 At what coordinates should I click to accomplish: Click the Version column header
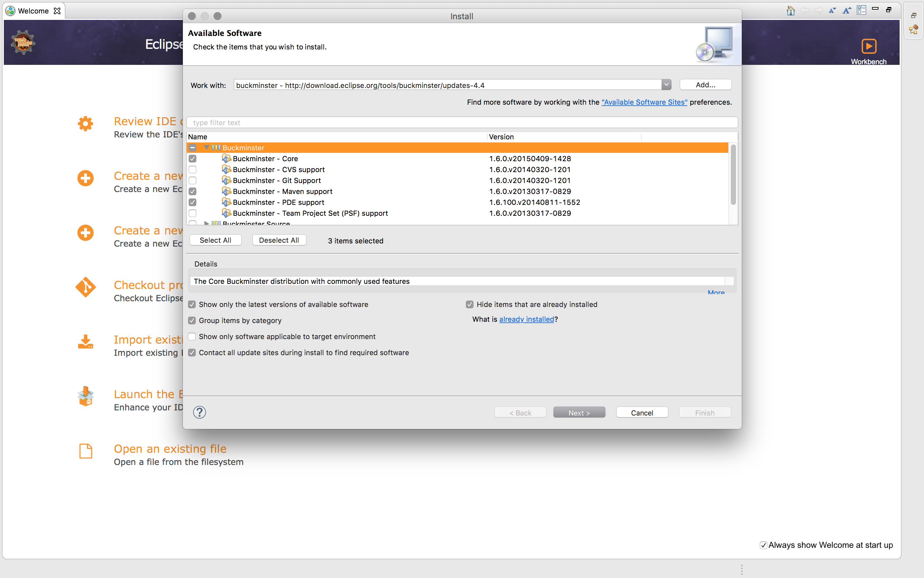[x=564, y=137]
